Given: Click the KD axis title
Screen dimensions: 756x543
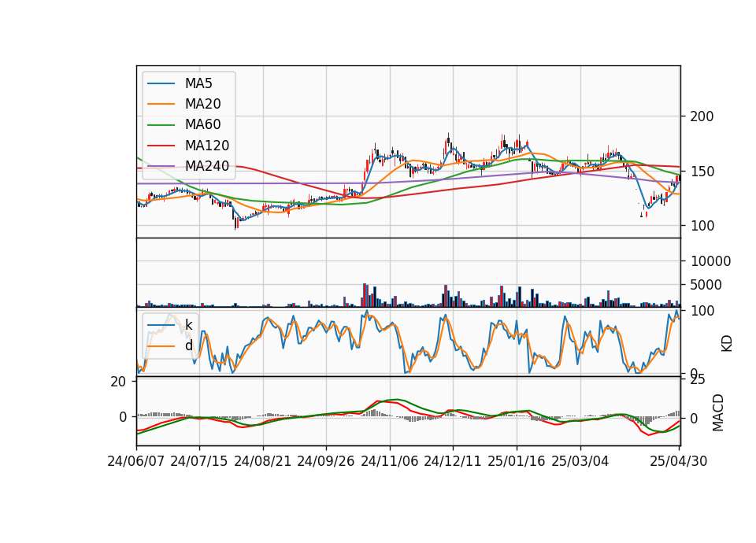Looking at the screenshot, I should tap(727, 343).
